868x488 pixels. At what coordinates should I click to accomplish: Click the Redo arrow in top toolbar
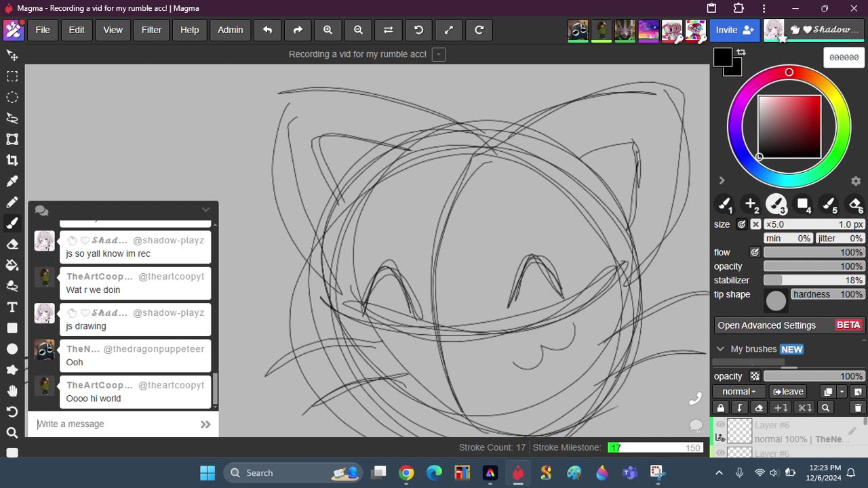coord(298,30)
